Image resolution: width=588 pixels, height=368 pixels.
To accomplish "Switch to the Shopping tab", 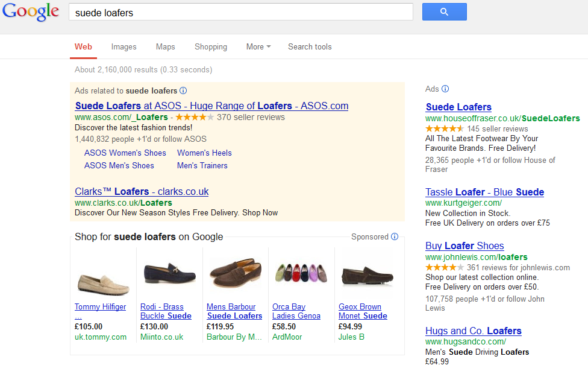I will 211,47.
